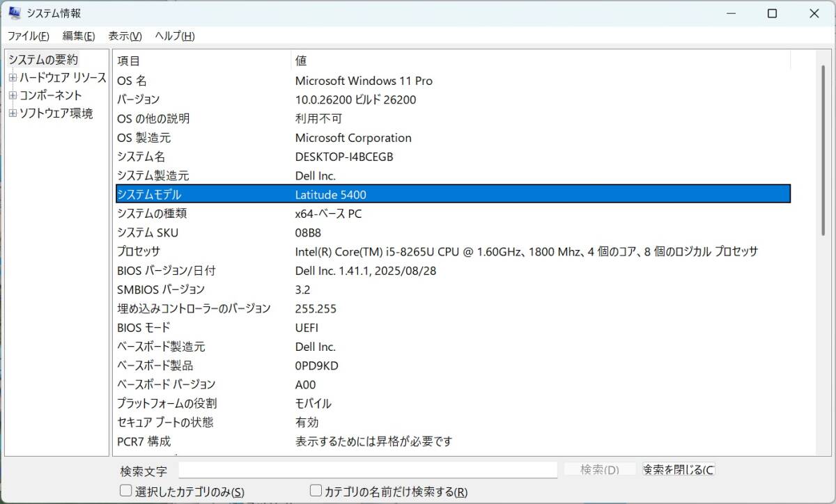Viewport: 836px width, 504px height.
Task: Click the 検索文字 input field
Action: [x=368, y=470]
